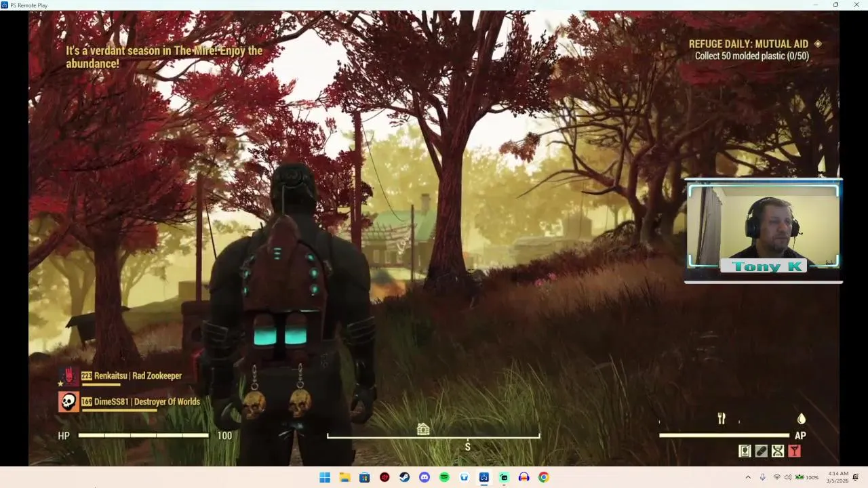Open the Wi-Fi network tray icon
The width and height of the screenshot is (868, 488).
tap(776, 477)
